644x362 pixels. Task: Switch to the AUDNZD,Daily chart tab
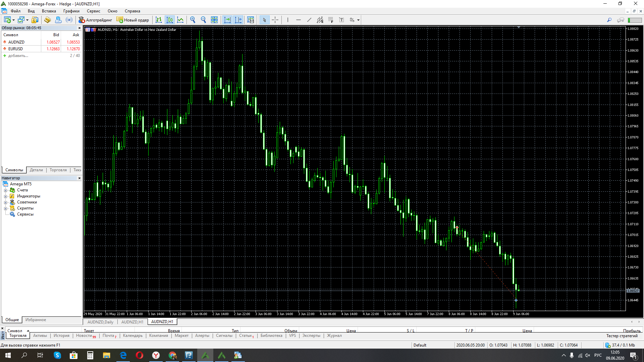[x=100, y=322]
